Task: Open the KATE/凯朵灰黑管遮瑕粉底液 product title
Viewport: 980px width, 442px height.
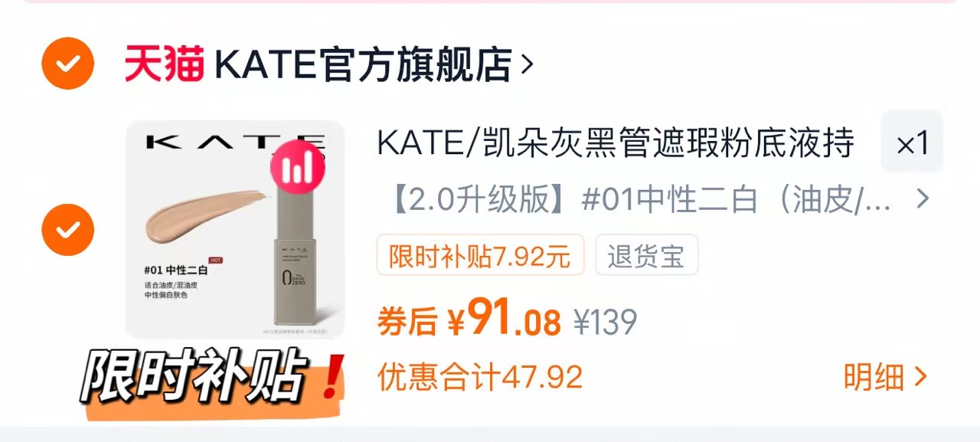Action: 616,143
